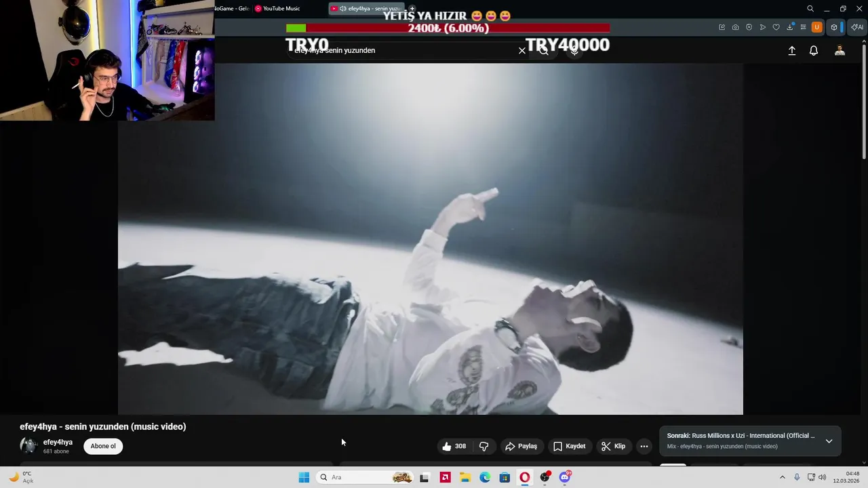Viewport: 868px width, 488px height.
Task: Select Sonraki: Russ Millions x Uzi text
Action: pos(741,436)
